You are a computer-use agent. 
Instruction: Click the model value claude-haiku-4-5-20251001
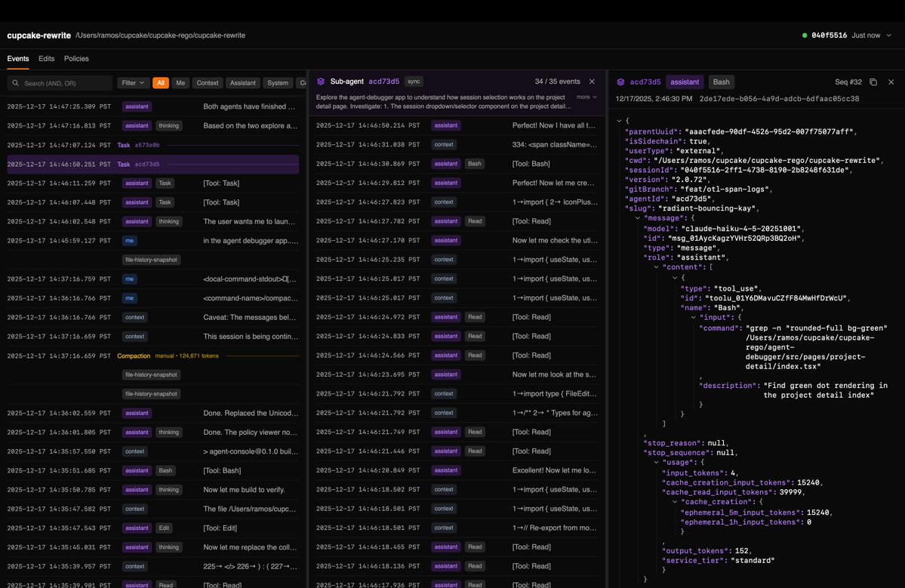[742, 229]
